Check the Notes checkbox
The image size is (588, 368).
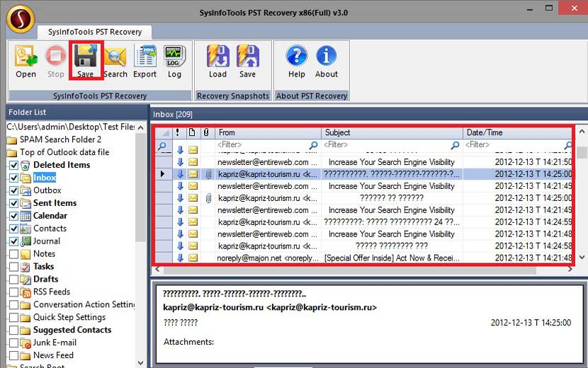13,255
